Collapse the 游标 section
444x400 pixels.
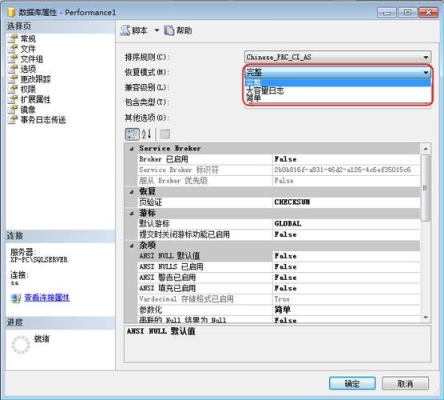click(132, 213)
